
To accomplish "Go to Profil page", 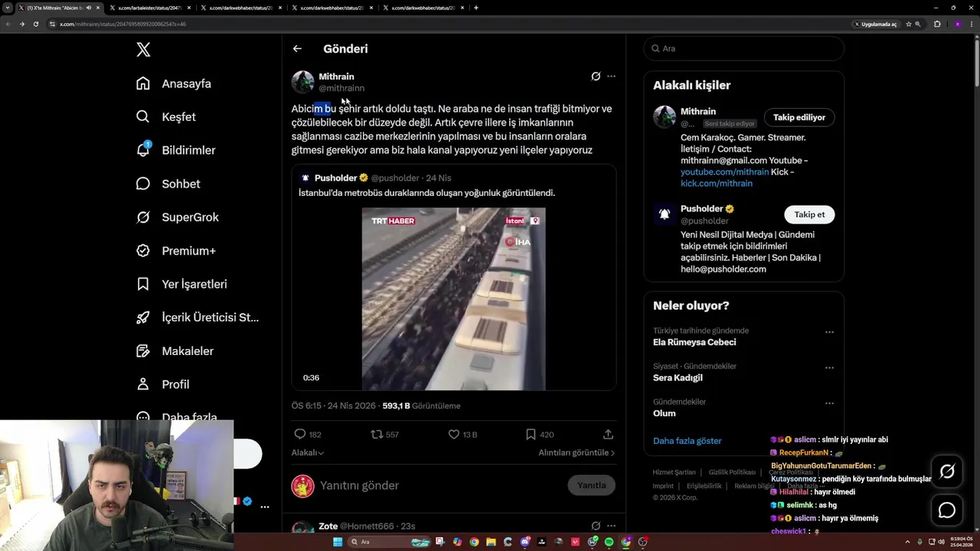I will pos(162,384).
